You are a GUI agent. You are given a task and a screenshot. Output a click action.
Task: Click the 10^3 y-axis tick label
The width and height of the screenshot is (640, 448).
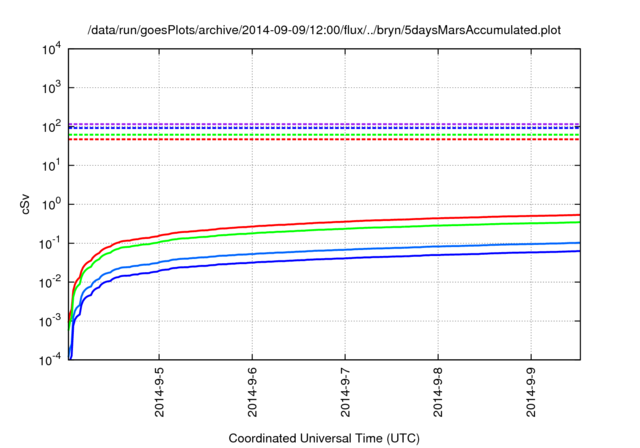(x=51, y=88)
